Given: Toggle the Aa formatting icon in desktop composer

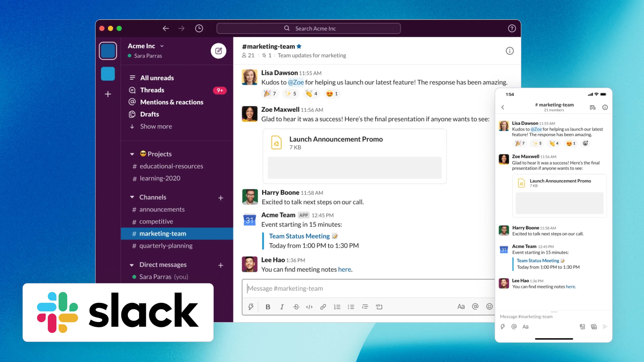Looking at the screenshot, I should pos(461,306).
